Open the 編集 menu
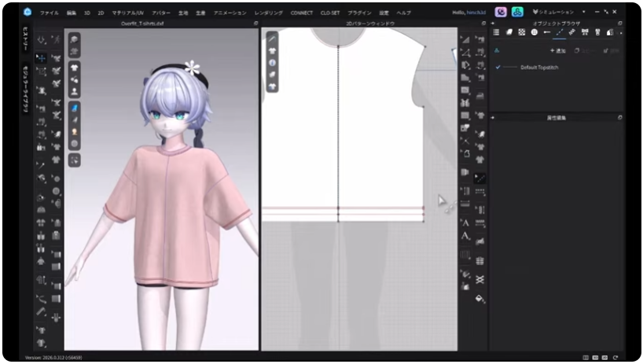The width and height of the screenshot is (643, 364). tap(72, 13)
